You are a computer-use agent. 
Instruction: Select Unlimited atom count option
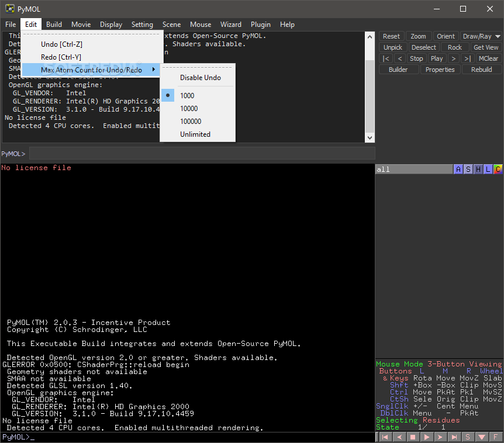pos(198,134)
